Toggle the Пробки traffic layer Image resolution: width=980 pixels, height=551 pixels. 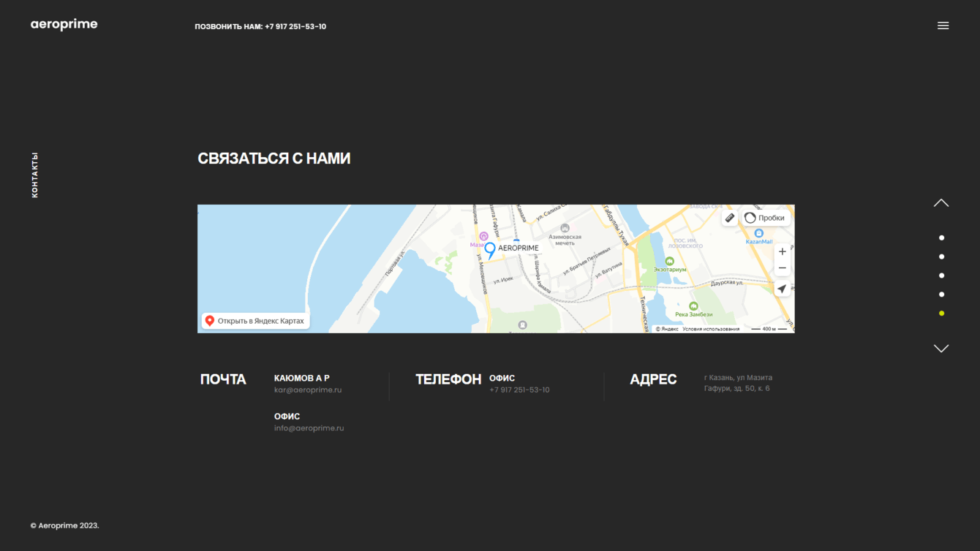tap(765, 218)
